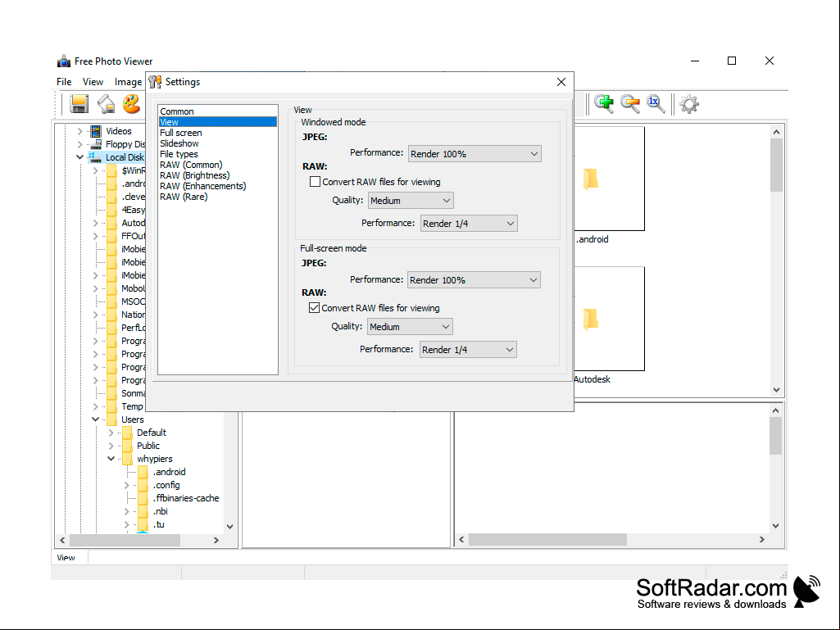Open the View menu

[x=93, y=82]
